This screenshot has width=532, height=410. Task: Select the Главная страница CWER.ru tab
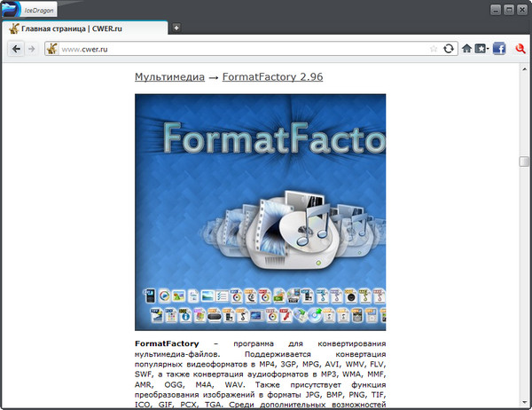84,29
